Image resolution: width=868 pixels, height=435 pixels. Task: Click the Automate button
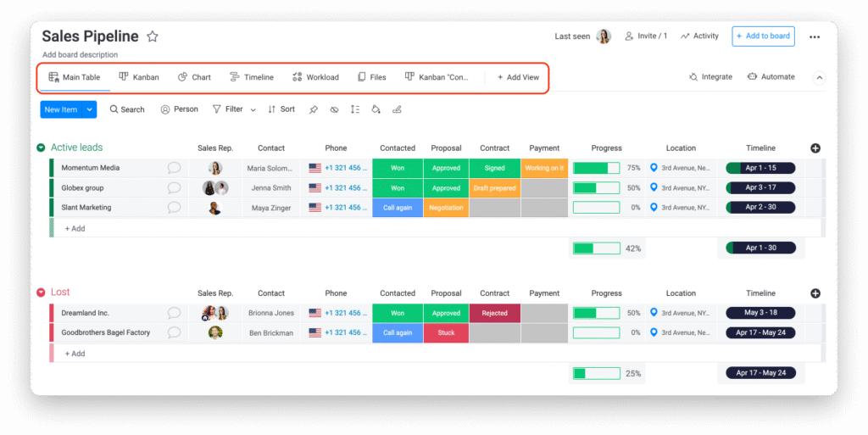(771, 77)
